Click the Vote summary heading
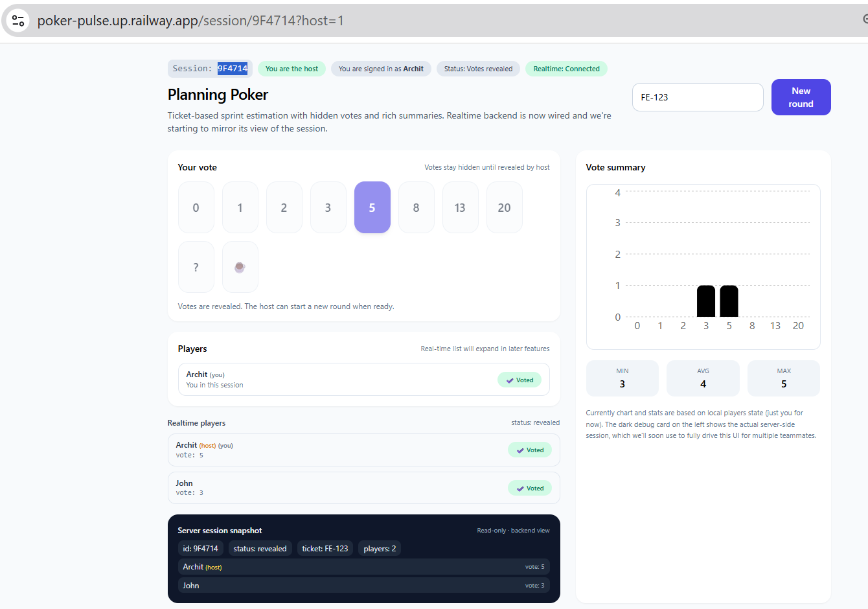Image resolution: width=868 pixels, height=609 pixels. (615, 167)
